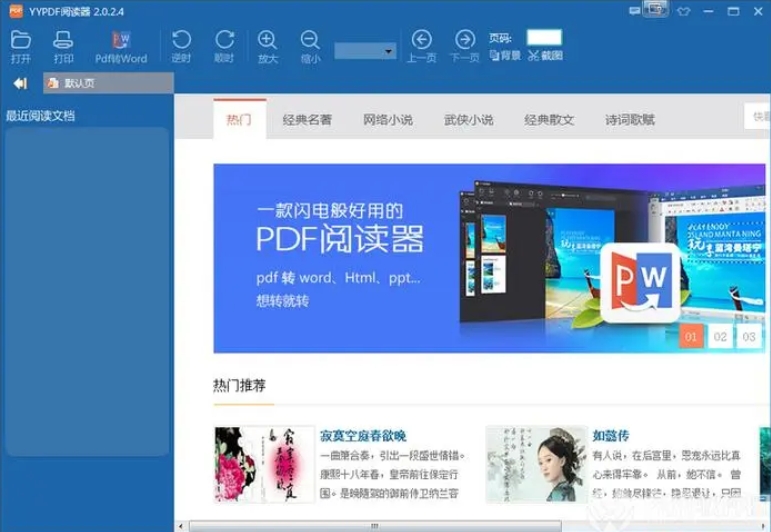The width and height of the screenshot is (771, 532).
Task: Rotate page counterclockwise with 逆时
Action: click(181, 46)
